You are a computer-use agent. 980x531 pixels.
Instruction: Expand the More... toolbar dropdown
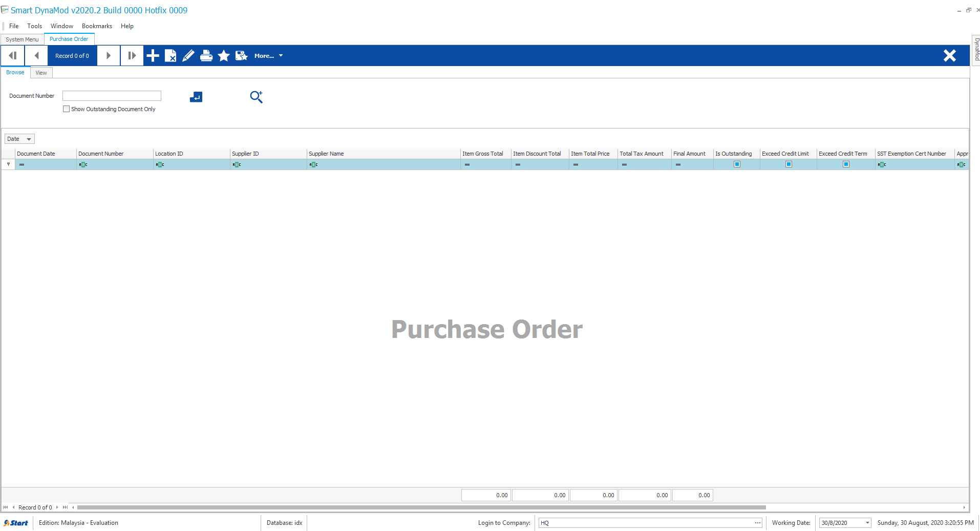(268, 56)
